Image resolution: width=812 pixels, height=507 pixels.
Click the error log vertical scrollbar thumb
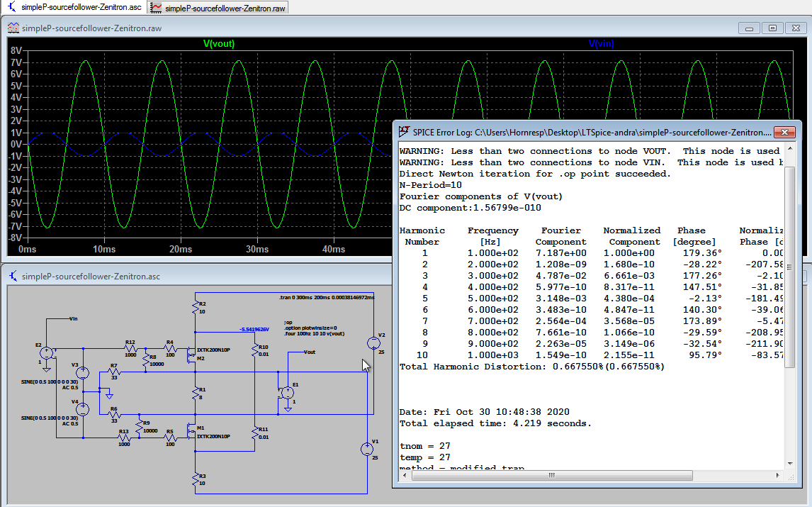(790, 267)
